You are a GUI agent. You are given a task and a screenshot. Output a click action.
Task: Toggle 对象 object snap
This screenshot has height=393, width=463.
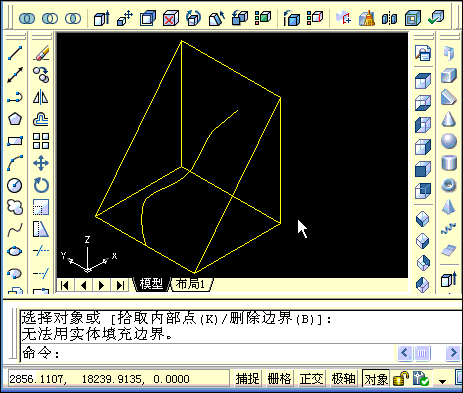click(376, 379)
